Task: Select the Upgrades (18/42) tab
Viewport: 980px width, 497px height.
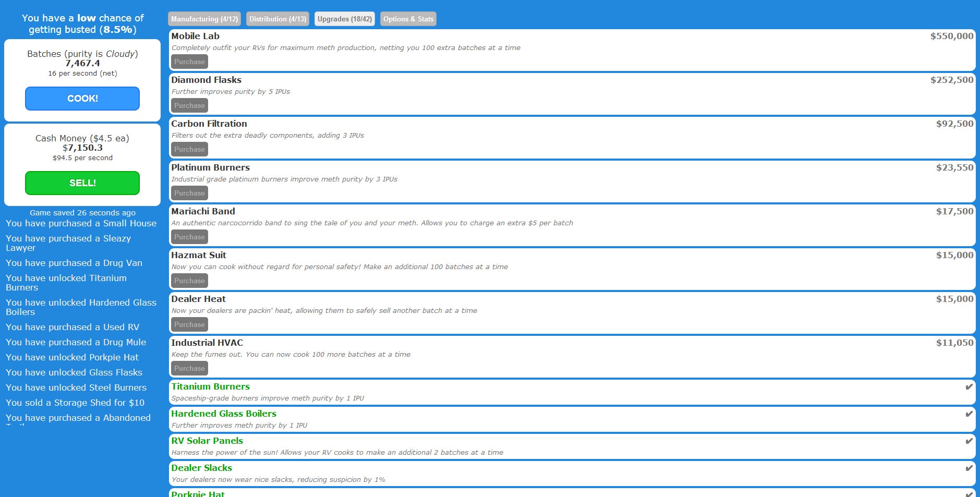Action: pos(344,19)
